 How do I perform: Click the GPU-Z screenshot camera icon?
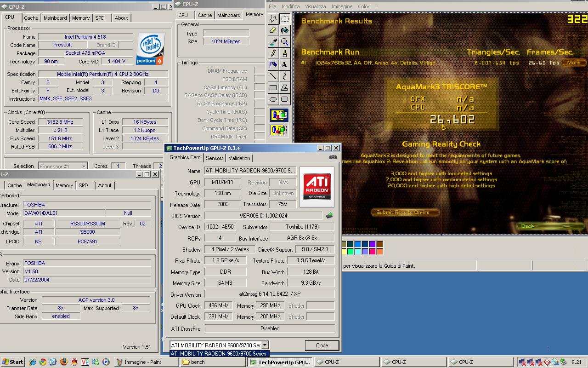pyautogui.click(x=333, y=157)
